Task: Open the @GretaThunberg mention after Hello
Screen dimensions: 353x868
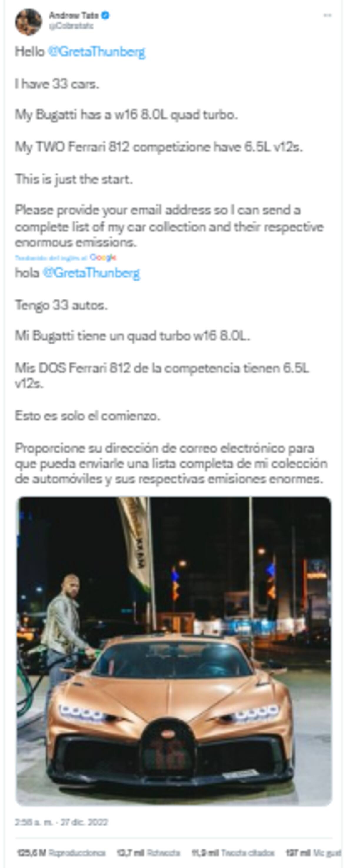Action: point(97,52)
